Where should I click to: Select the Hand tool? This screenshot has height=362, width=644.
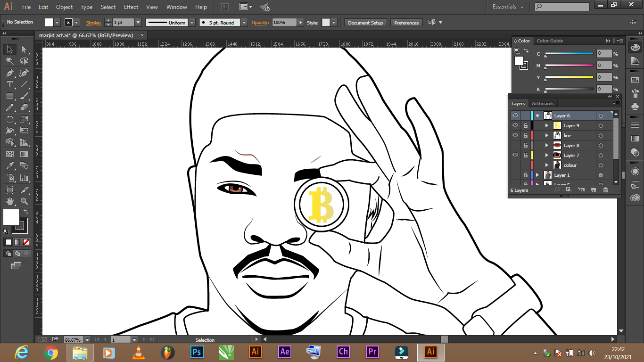[x=9, y=201]
